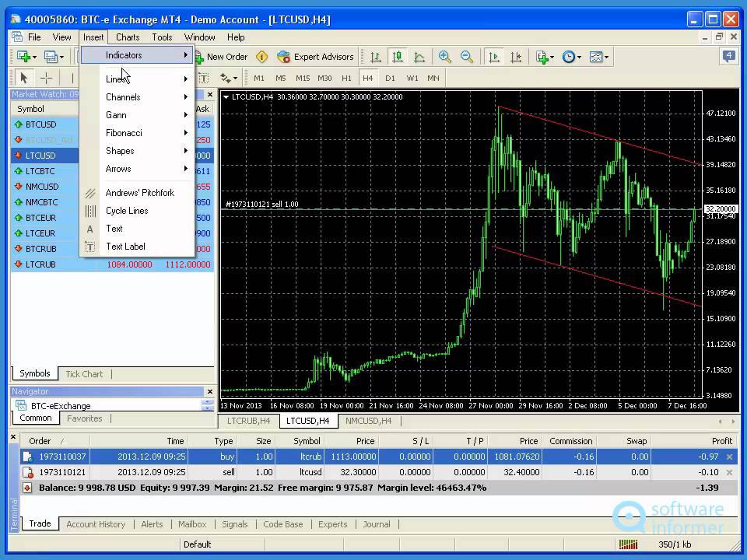The image size is (747, 560).
Task: Click the New Chart toolbar icon
Action: pyautogui.click(x=23, y=57)
